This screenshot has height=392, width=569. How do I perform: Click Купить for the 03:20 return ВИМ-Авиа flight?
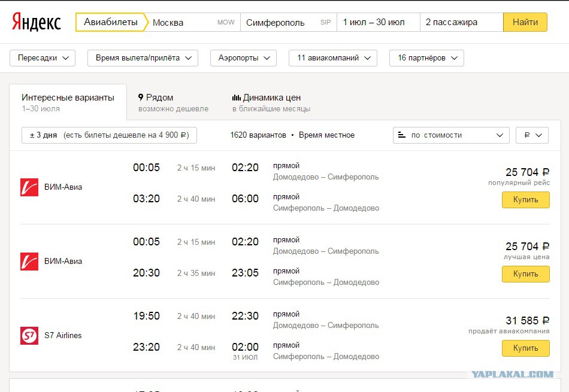(526, 200)
